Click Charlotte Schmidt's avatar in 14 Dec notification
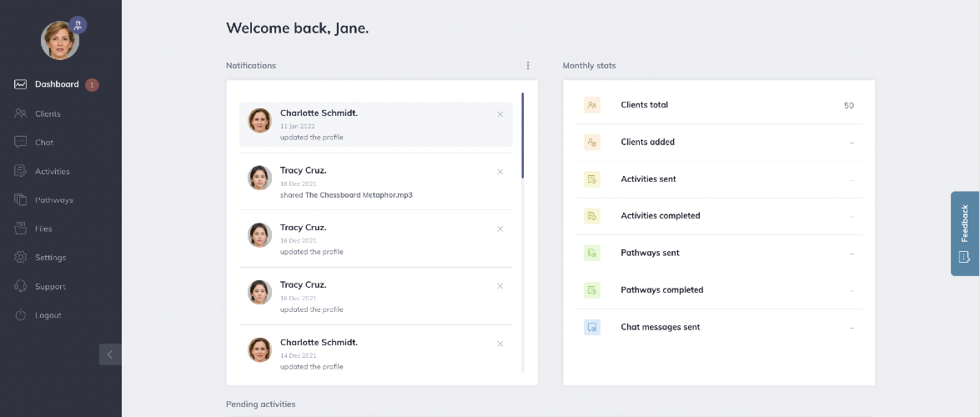 (260, 350)
